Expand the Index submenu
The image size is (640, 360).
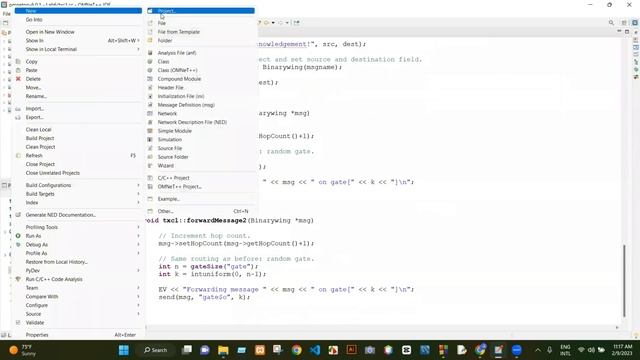[78, 202]
